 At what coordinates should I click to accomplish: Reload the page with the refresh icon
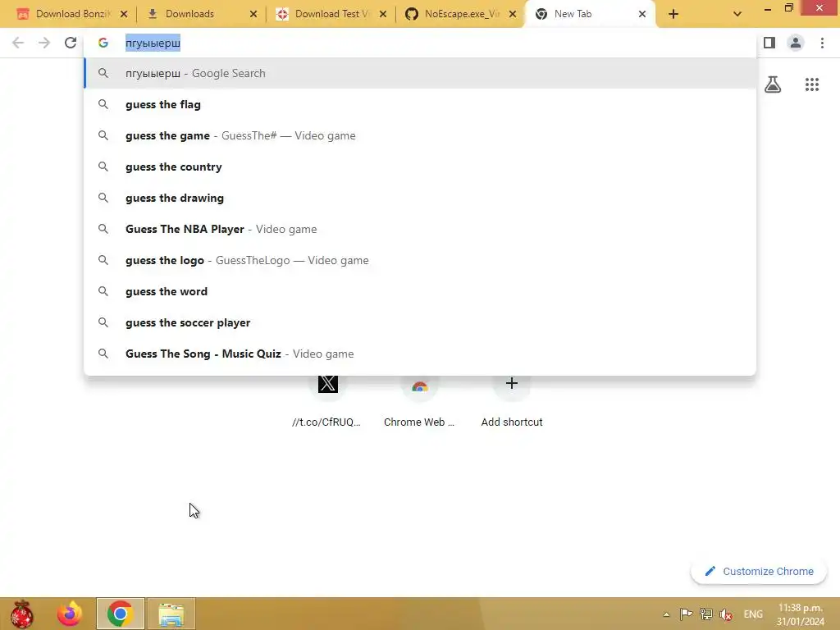[71, 43]
